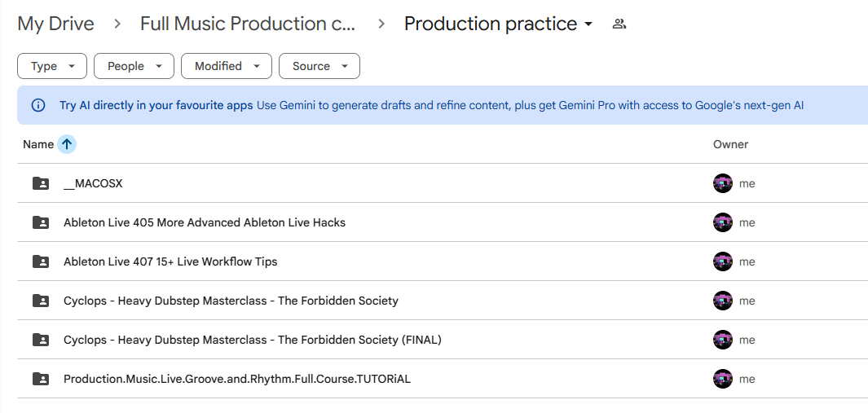The image size is (868, 413).
Task: Click folder icon of Cyclops (FINAL) row
Action: (41, 340)
